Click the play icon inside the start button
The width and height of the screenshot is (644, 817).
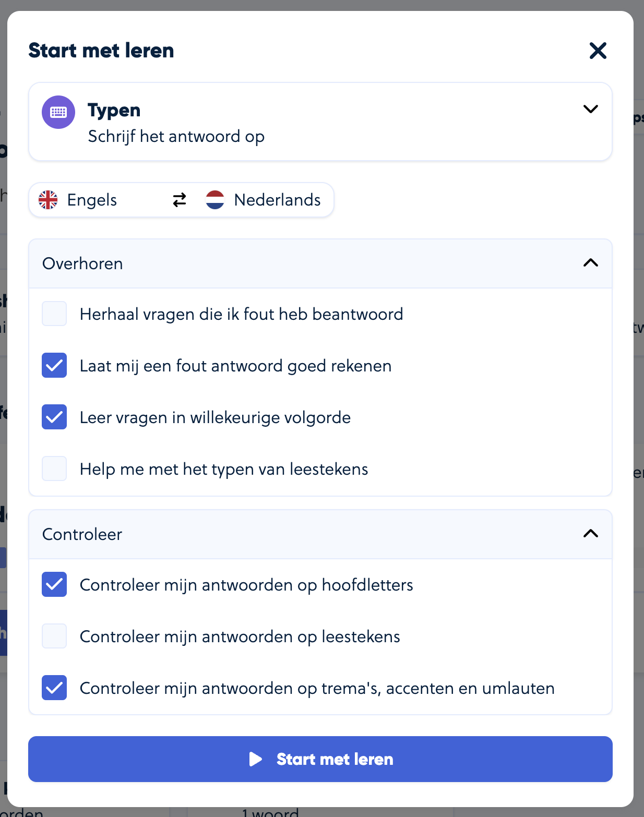256,760
